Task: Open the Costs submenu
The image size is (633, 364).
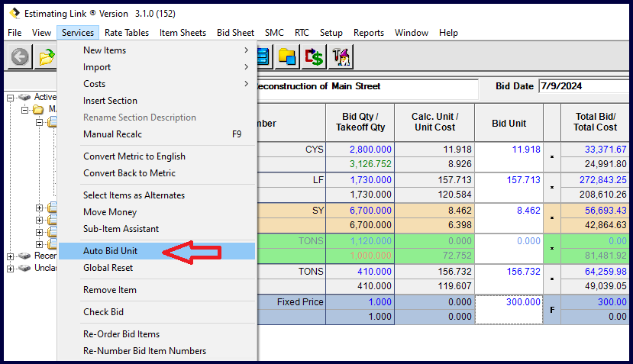Action: [x=157, y=83]
